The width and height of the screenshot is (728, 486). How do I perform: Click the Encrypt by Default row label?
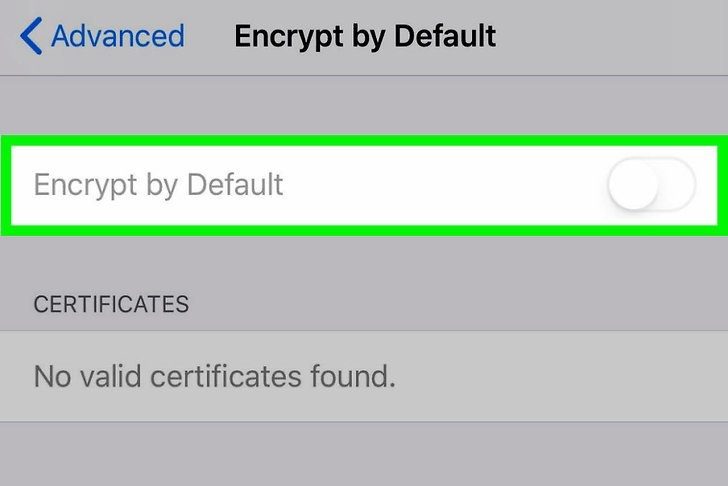(158, 186)
